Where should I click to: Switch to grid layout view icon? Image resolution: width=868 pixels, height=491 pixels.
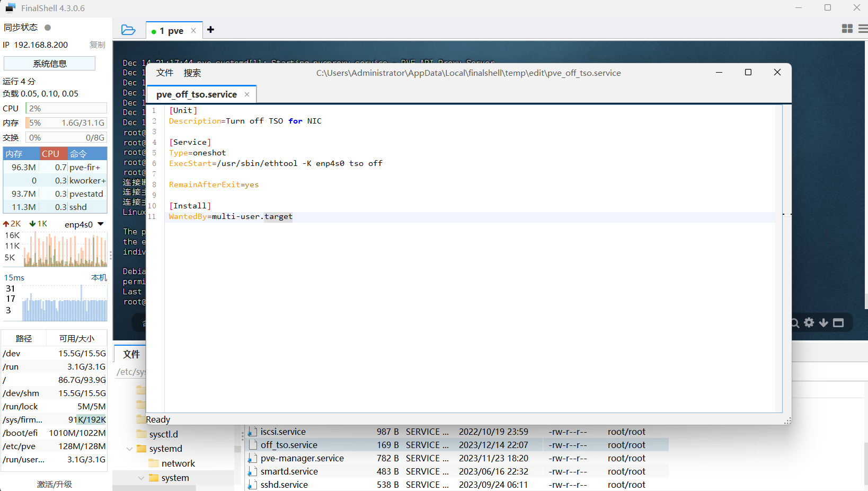847,29
